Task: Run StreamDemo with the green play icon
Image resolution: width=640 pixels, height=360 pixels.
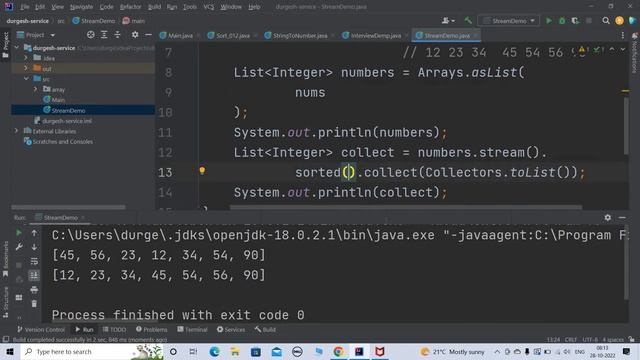Action: pyautogui.click(x=549, y=20)
